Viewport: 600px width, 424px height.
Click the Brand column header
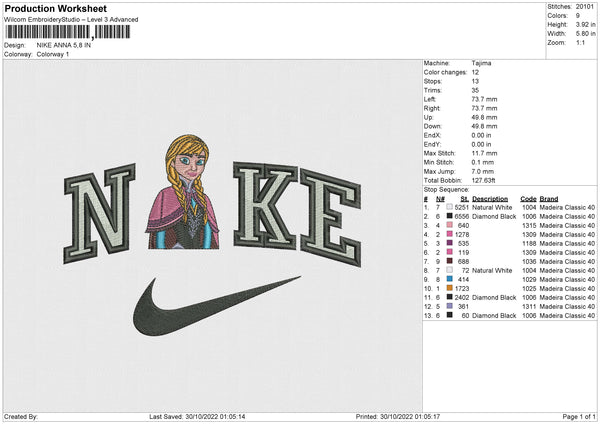[549, 199]
